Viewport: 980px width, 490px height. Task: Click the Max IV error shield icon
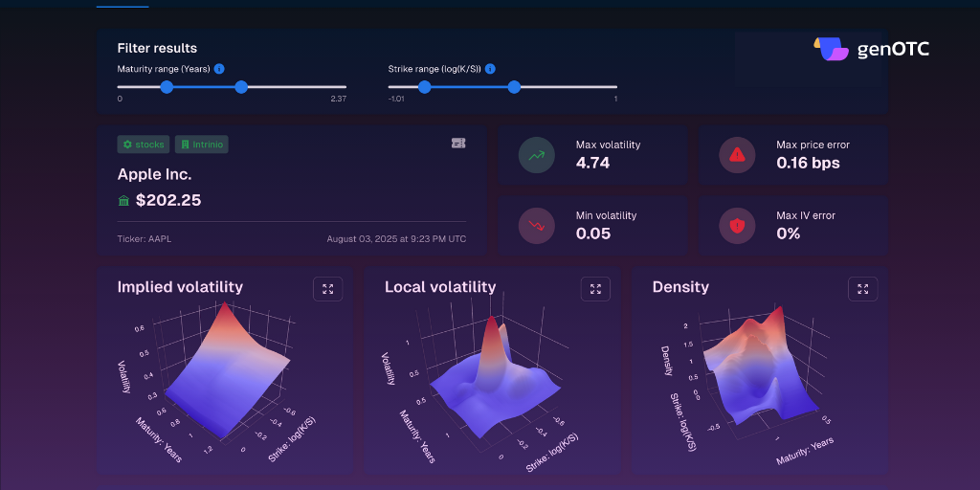[x=737, y=226]
